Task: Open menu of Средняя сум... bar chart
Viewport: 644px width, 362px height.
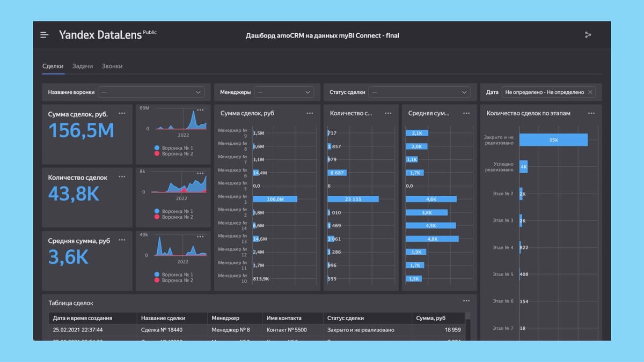Action: [x=466, y=113]
